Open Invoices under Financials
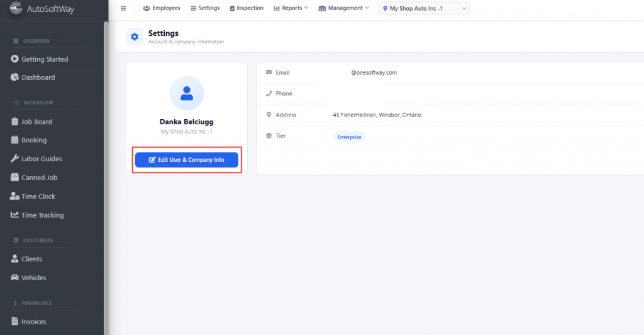Image resolution: width=644 pixels, height=335 pixels. (33, 322)
